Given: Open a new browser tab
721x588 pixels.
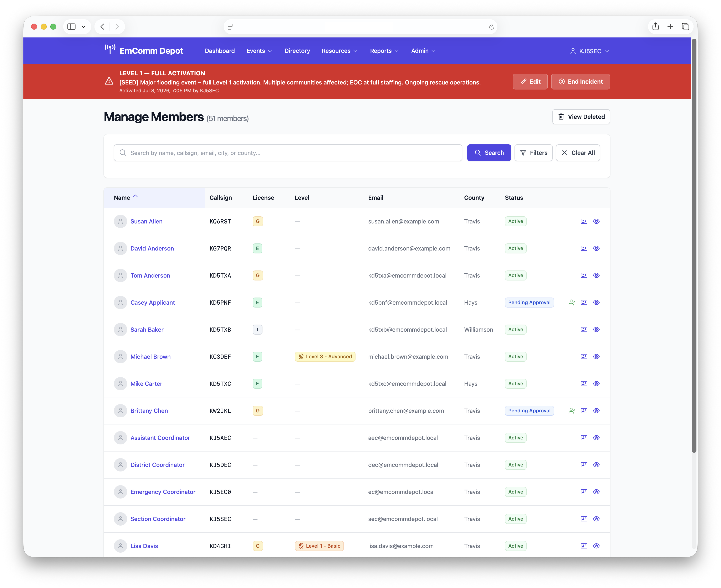Looking at the screenshot, I should [670, 26].
